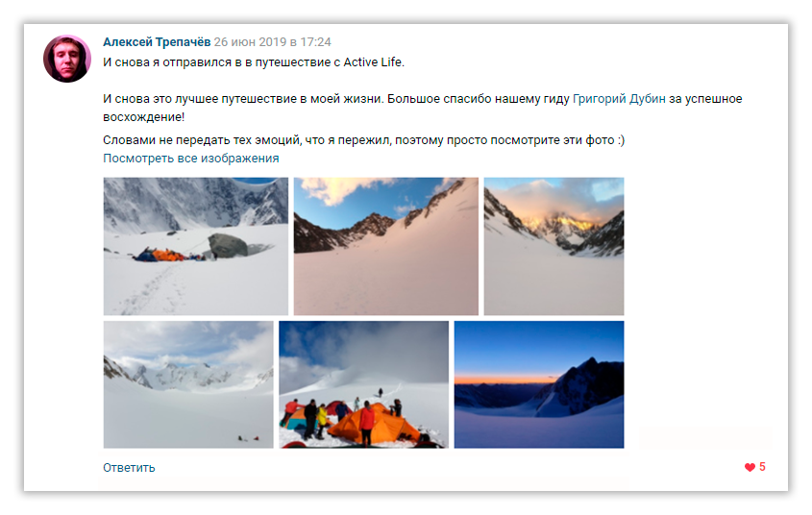Open the post date 26 июн 2019
The height and width of the screenshot is (515, 812).
[250, 42]
